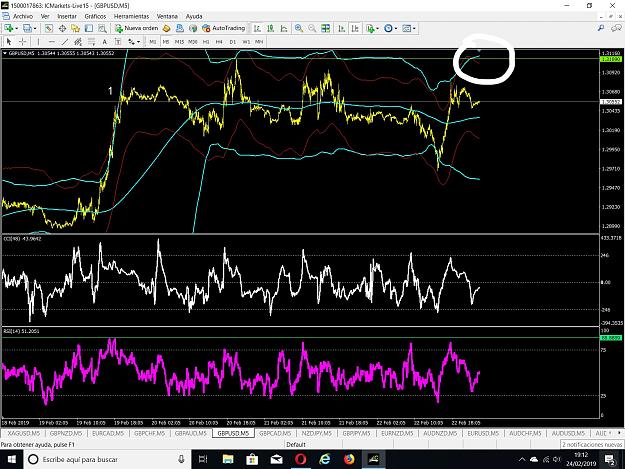Open the Windows Start button

point(12,459)
